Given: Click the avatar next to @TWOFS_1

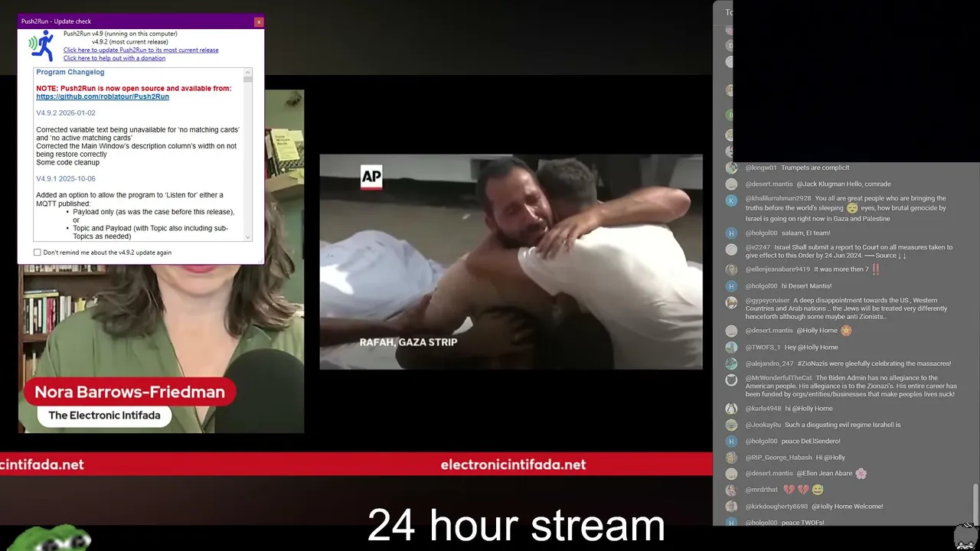Looking at the screenshot, I should point(731,347).
